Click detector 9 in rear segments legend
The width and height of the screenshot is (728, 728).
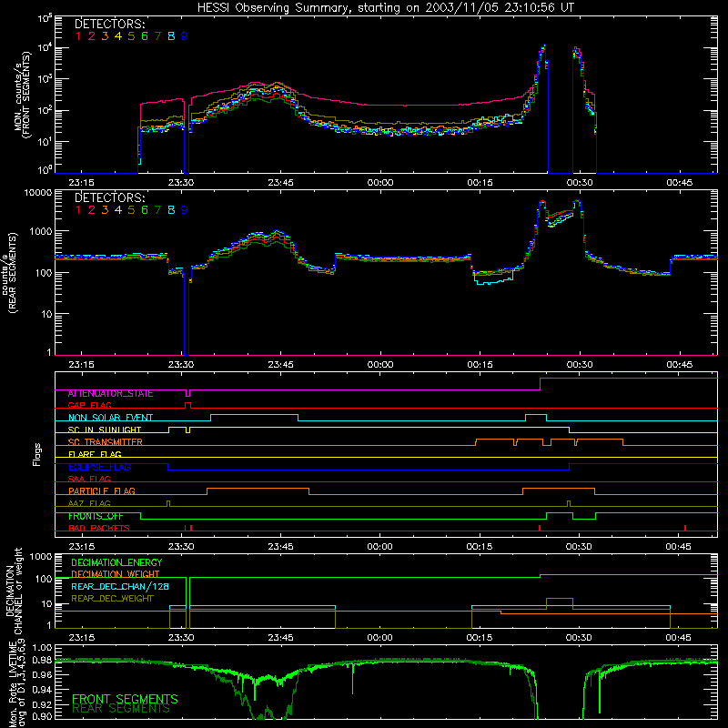point(185,210)
